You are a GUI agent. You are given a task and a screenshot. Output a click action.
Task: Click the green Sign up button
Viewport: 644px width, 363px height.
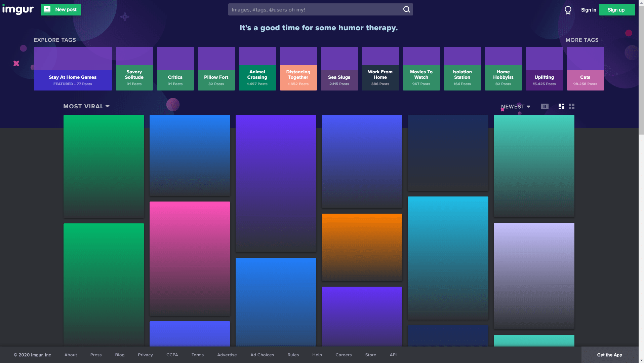coord(617,10)
